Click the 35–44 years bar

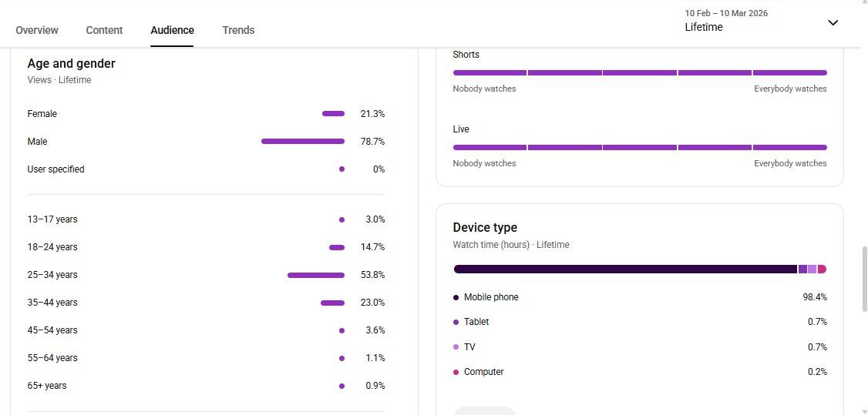click(x=332, y=303)
